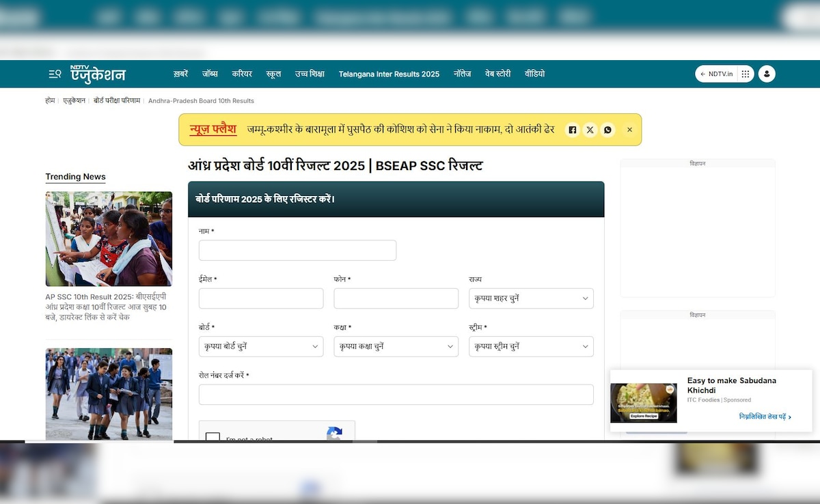Viewport: 820px width, 504px height.
Task: Share news flash on X
Action: click(x=590, y=130)
